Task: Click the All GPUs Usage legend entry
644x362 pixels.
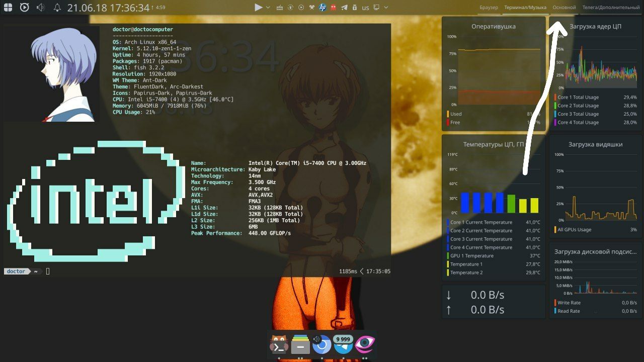Action: (596, 230)
